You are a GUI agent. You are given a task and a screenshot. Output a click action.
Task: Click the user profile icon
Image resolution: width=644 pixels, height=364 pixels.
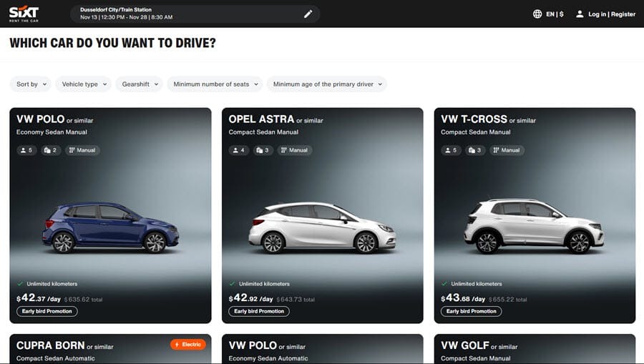pyautogui.click(x=580, y=14)
